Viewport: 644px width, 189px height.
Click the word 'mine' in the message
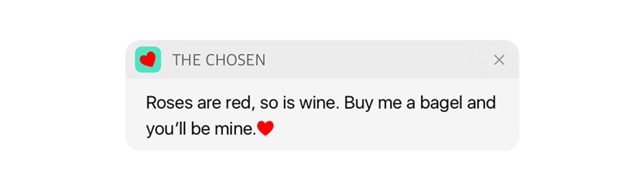[234, 129]
